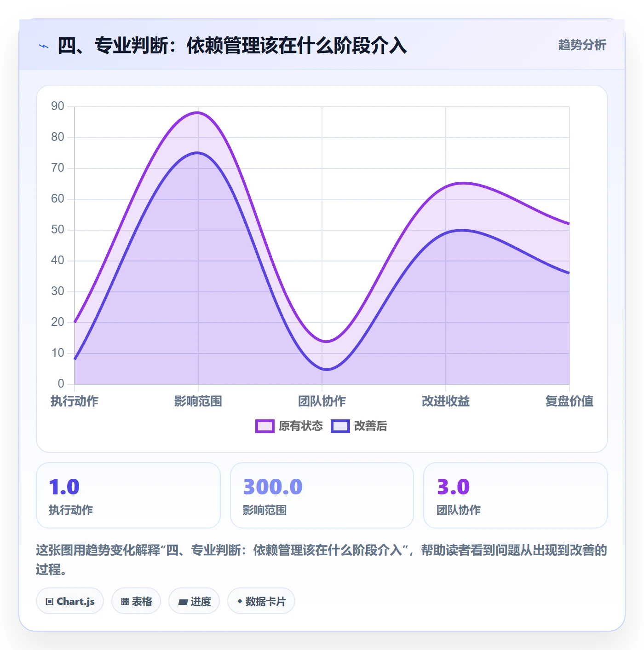644x650 pixels.
Task: Toggle the 改善后 legend swatch
Action: (x=340, y=426)
